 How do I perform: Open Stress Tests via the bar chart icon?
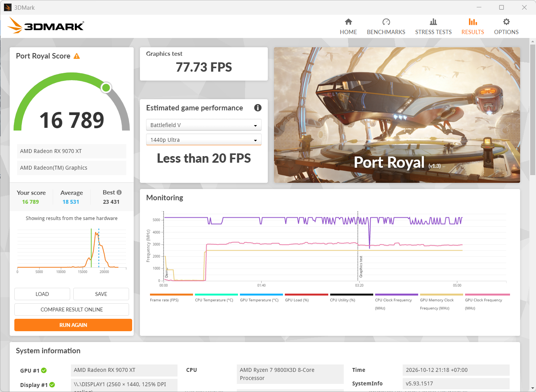433,22
